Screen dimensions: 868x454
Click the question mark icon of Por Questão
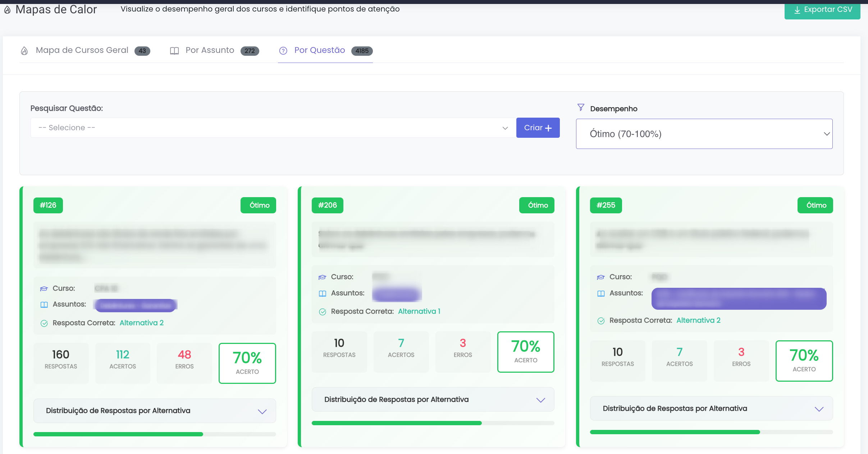pyautogui.click(x=283, y=51)
